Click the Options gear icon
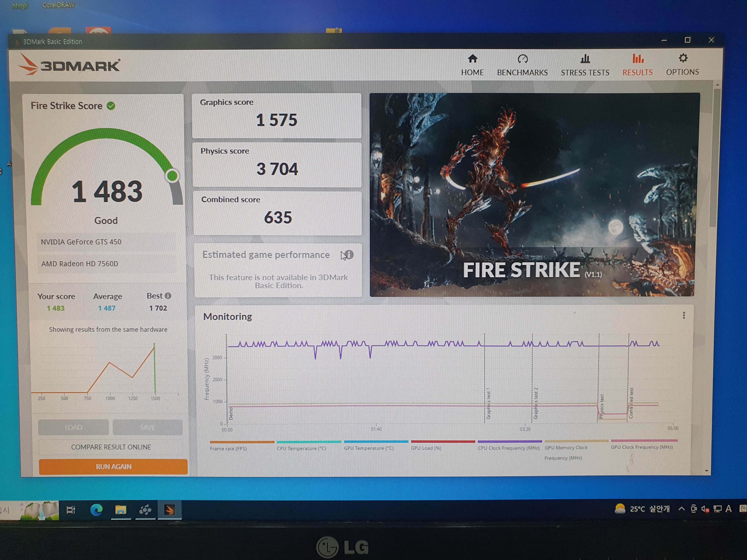Screen dimensions: 747x560 point(683,58)
